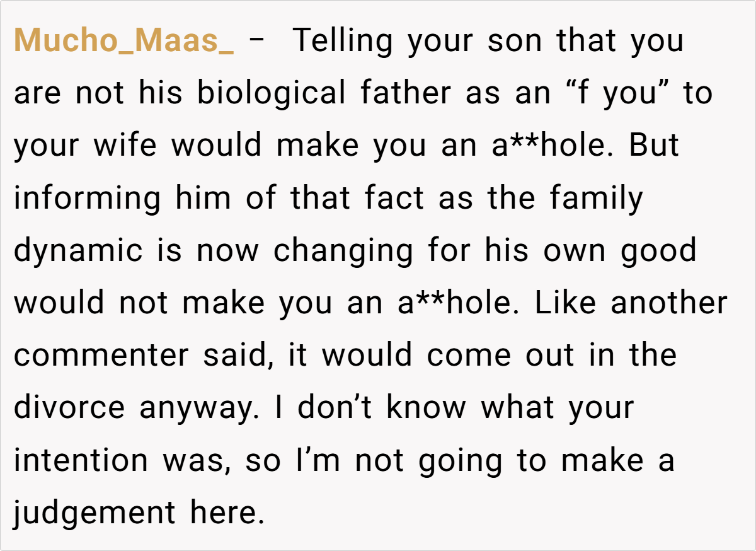Click the words "judgement here"

[137, 512]
